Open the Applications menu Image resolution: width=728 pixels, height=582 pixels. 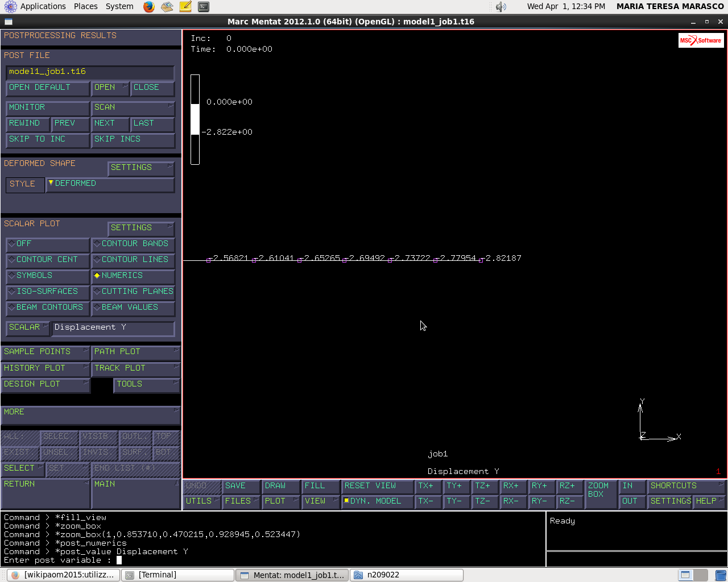click(43, 6)
